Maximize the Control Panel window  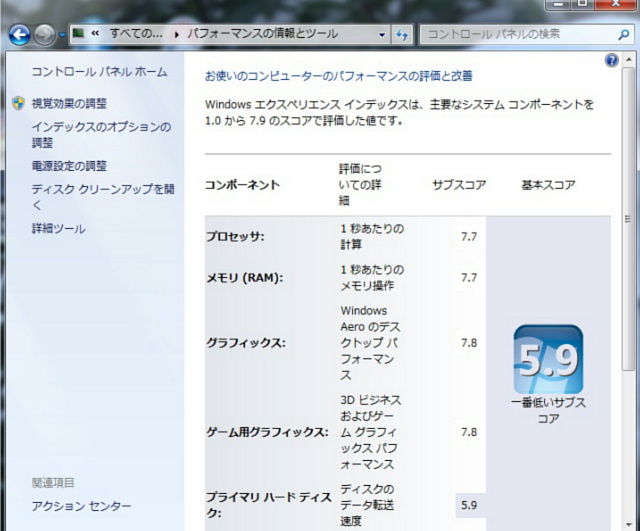(583, 4)
